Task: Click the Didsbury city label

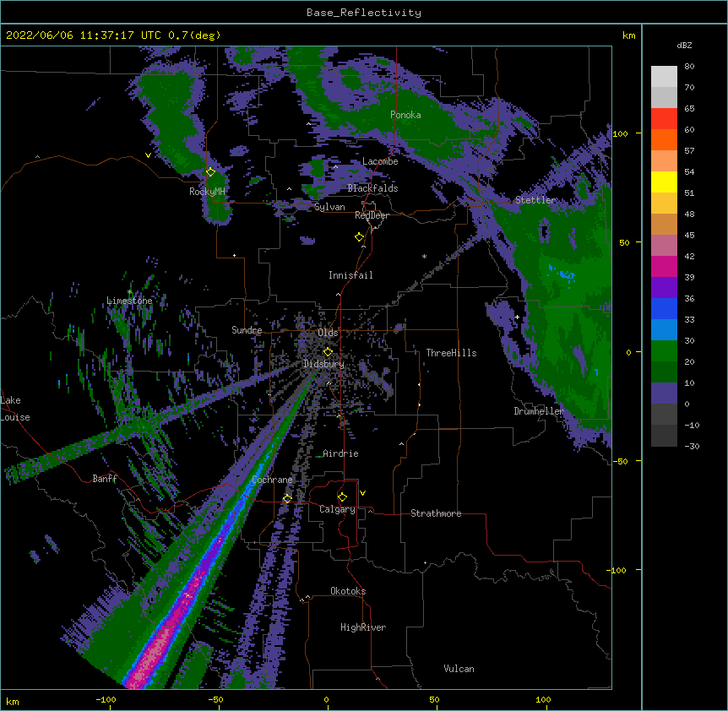Action: pyautogui.click(x=324, y=364)
